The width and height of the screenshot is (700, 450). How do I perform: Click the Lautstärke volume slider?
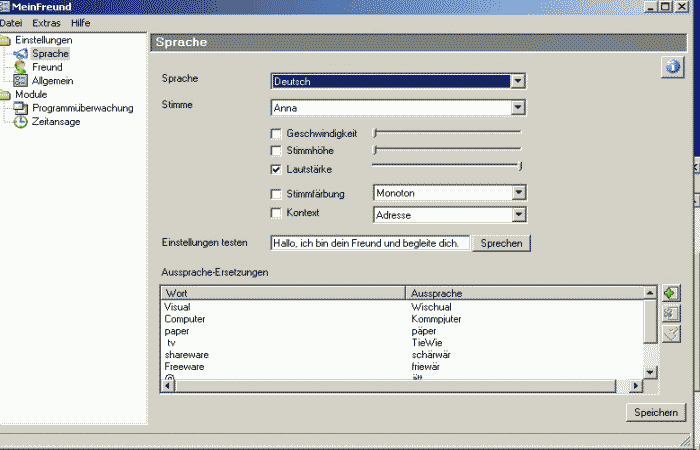(446, 166)
